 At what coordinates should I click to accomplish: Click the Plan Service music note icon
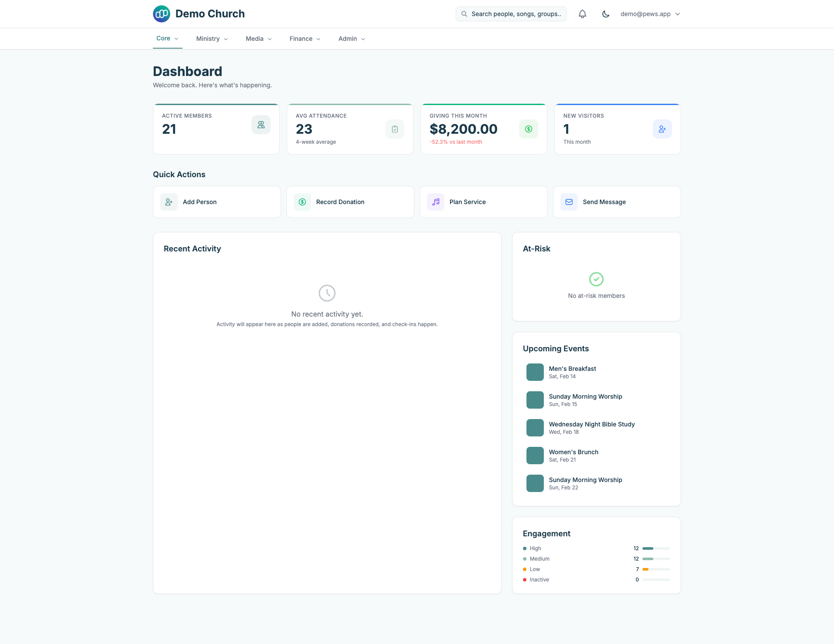point(436,201)
